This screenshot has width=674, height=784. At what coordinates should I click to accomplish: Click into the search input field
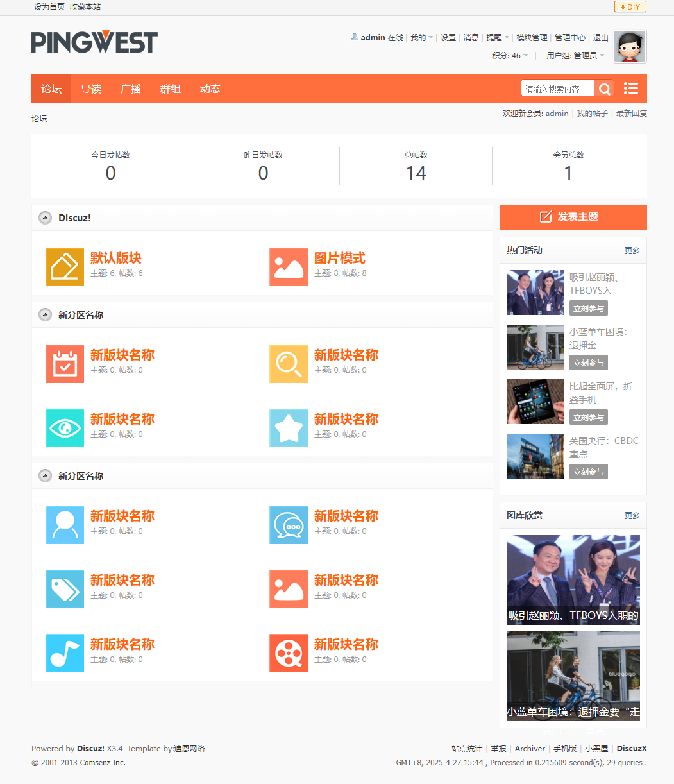coord(557,89)
